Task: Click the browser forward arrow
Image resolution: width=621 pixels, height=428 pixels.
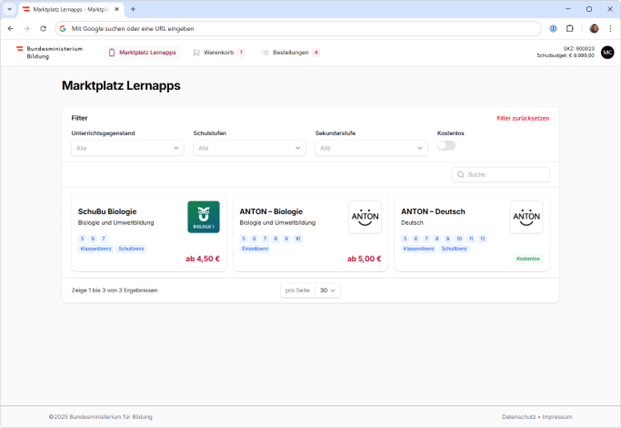Action: pyautogui.click(x=27, y=29)
